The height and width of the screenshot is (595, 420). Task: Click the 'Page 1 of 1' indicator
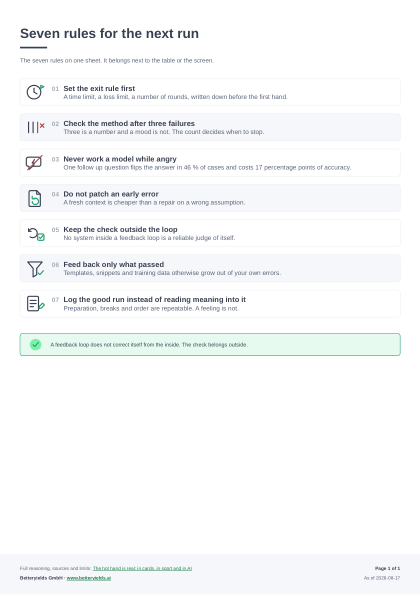[x=387, y=568]
